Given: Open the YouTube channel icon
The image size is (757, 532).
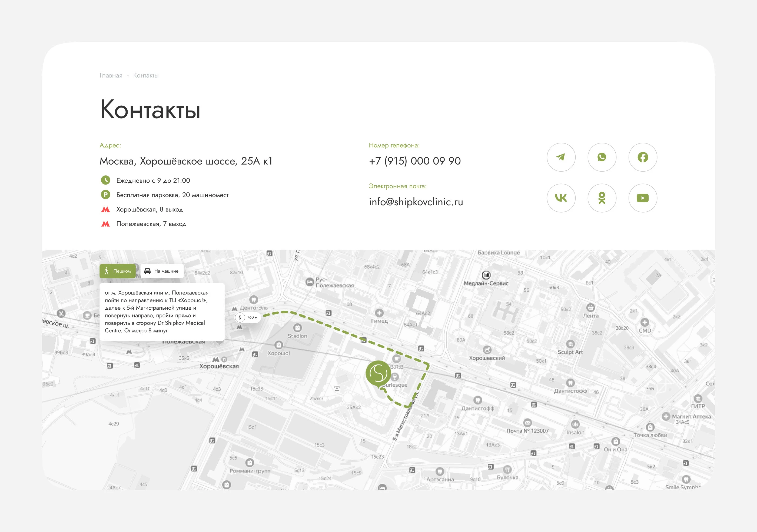Looking at the screenshot, I should [x=643, y=198].
